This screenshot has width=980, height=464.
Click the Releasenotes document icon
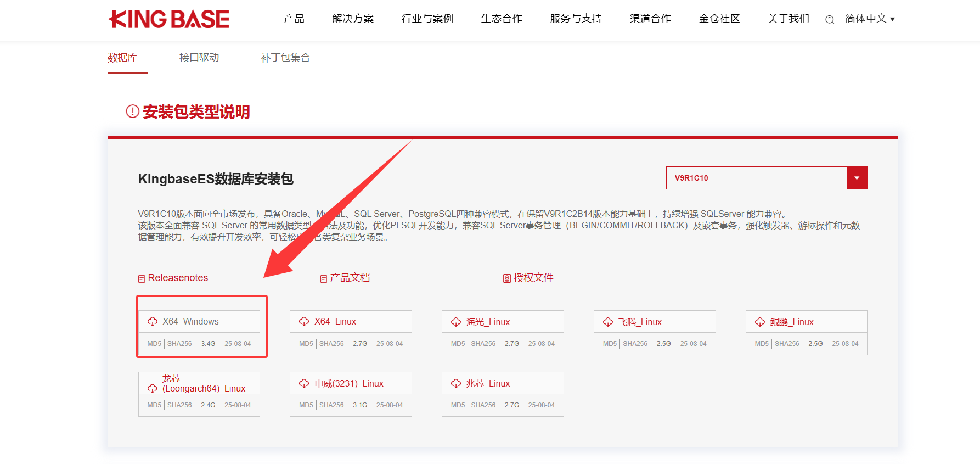coord(142,279)
